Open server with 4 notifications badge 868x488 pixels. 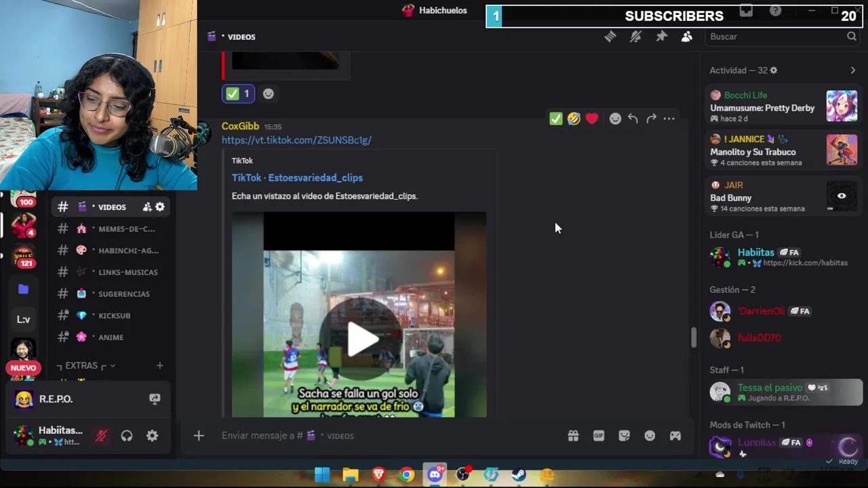tap(23, 225)
